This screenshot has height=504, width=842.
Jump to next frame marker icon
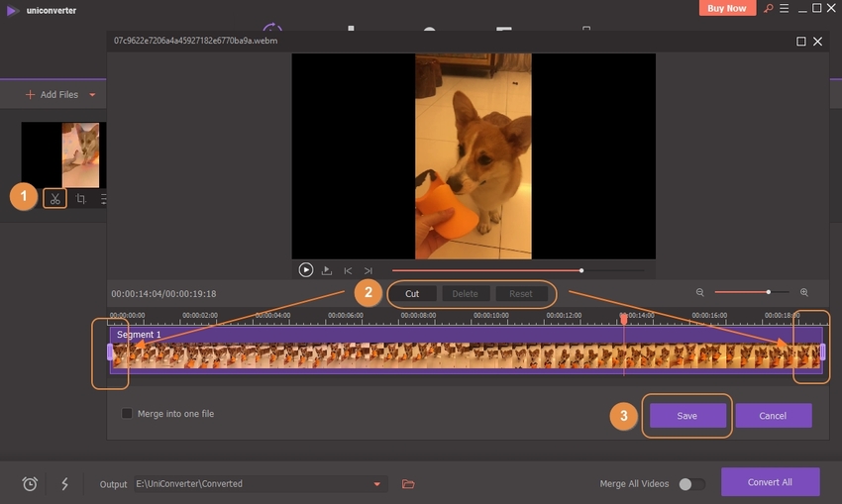point(368,270)
